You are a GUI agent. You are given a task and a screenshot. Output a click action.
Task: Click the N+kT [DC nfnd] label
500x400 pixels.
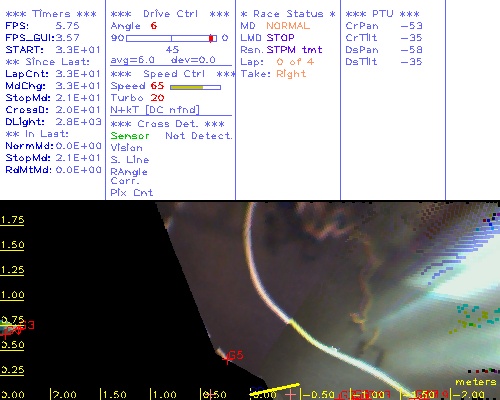tap(155, 110)
